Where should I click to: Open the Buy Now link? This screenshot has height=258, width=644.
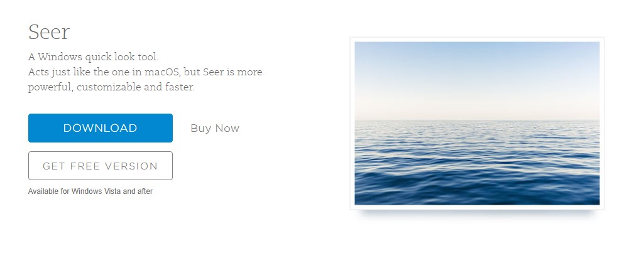point(215,129)
